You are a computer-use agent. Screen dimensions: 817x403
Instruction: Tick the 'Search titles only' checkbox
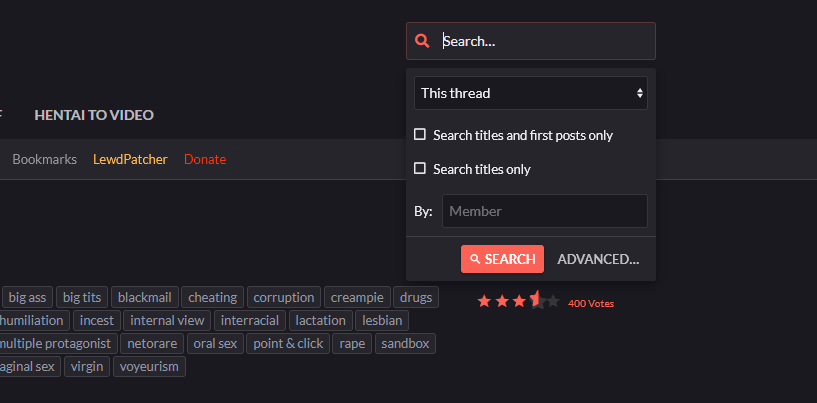[x=420, y=169]
